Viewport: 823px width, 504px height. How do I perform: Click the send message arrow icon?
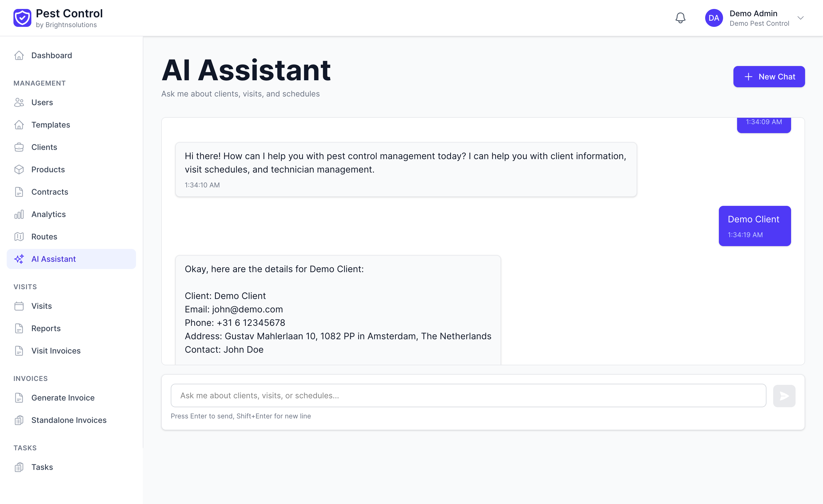pos(784,396)
